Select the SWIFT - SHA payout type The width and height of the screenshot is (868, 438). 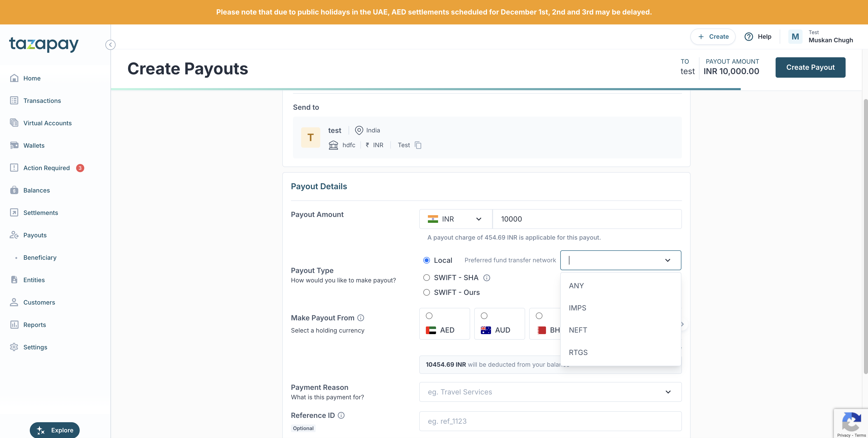(427, 278)
